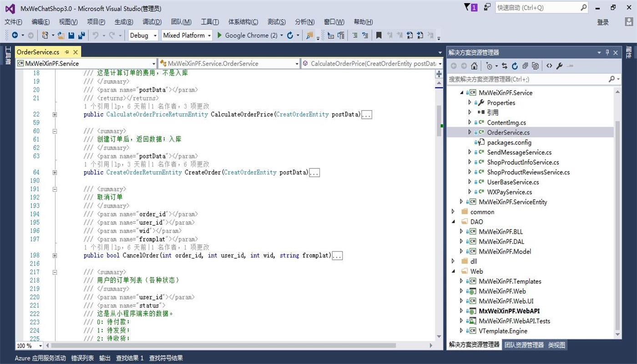
Task: Click the Navigate Backward arrow icon
Action: pyautogui.click(x=15, y=35)
